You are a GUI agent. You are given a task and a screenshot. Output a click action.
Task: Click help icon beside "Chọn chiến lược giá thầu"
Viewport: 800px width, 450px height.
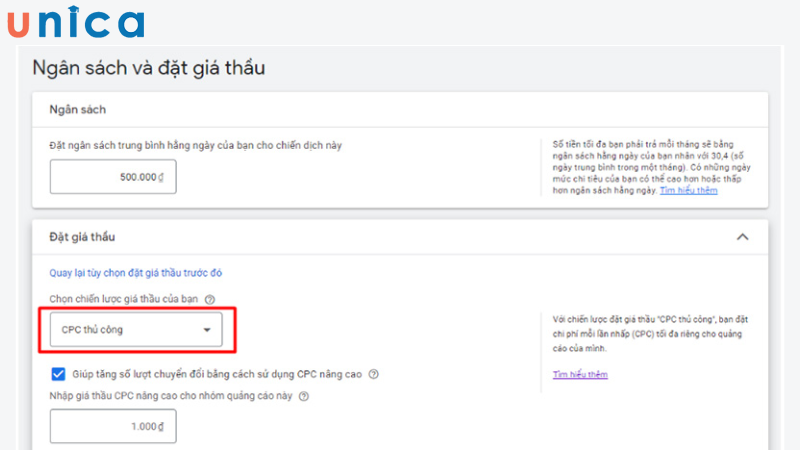(x=210, y=299)
